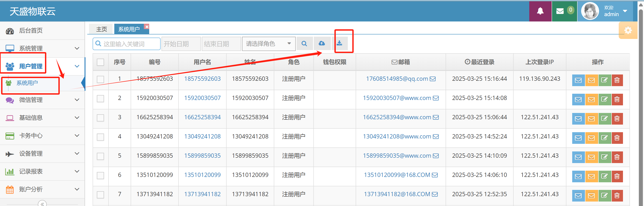Expand the 记录报表 menu chevron
This screenshot has height=206, width=644.
point(77,172)
